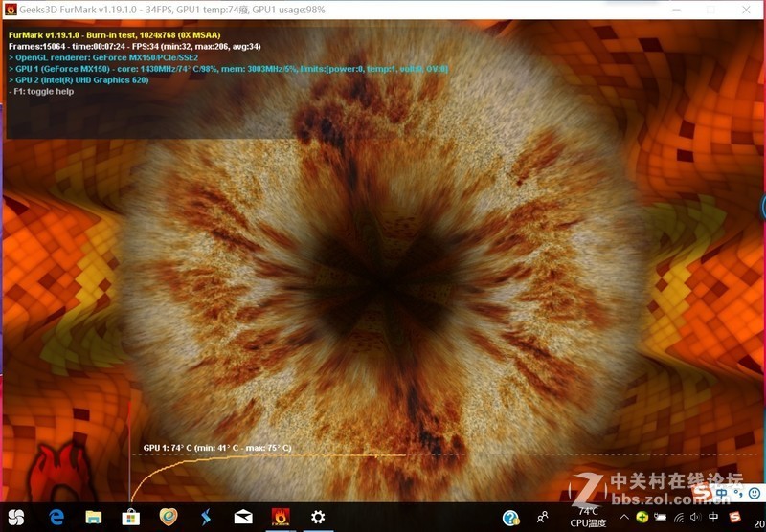
Task: Minimize the FurMark window
Action: click(x=677, y=10)
